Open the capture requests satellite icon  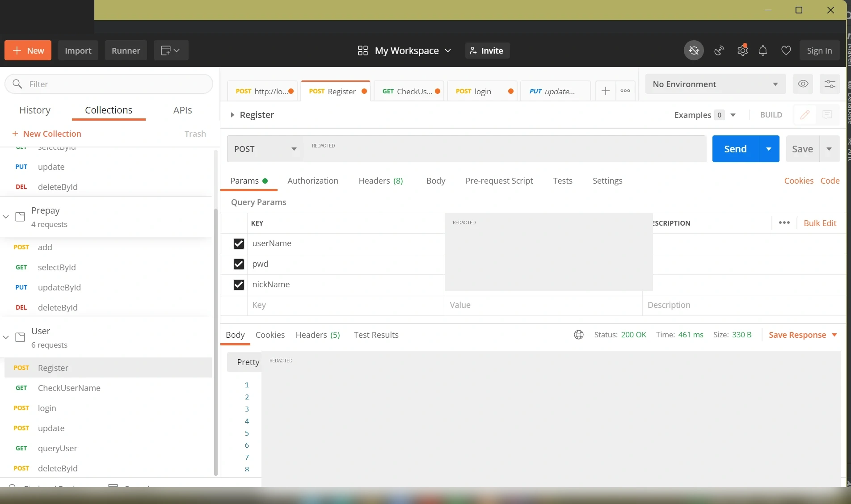tap(719, 50)
